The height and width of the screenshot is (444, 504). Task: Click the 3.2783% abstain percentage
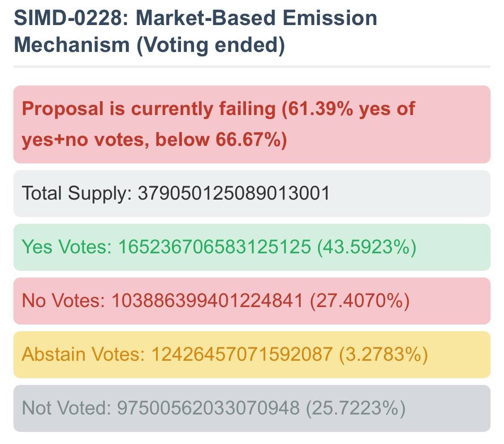pos(383,354)
